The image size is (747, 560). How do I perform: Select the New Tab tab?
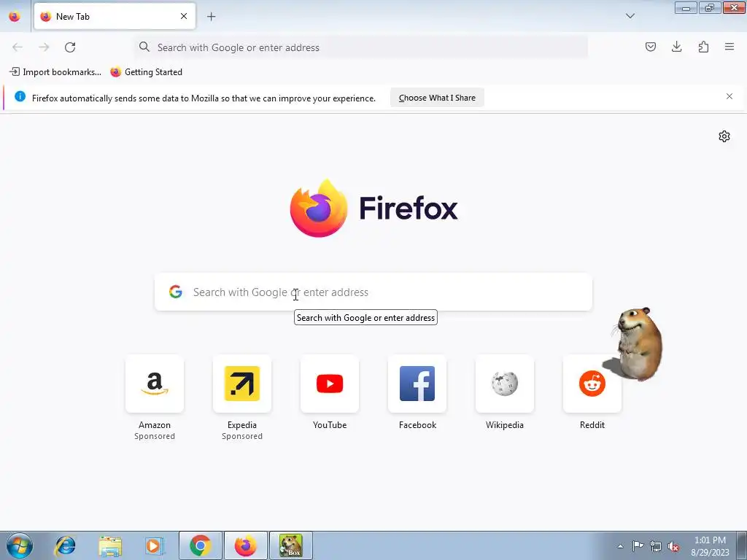click(115, 16)
